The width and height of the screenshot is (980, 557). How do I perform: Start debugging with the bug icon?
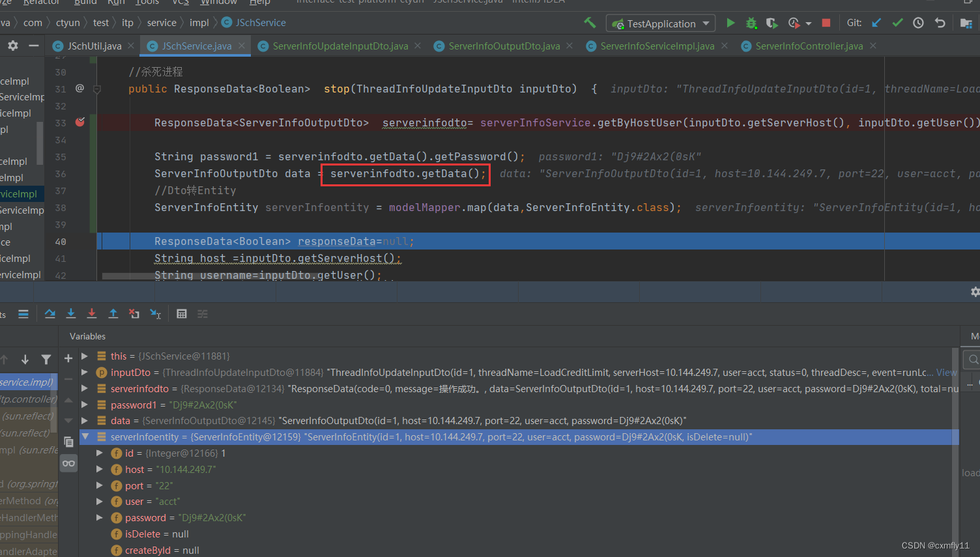pyautogui.click(x=751, y=23)
